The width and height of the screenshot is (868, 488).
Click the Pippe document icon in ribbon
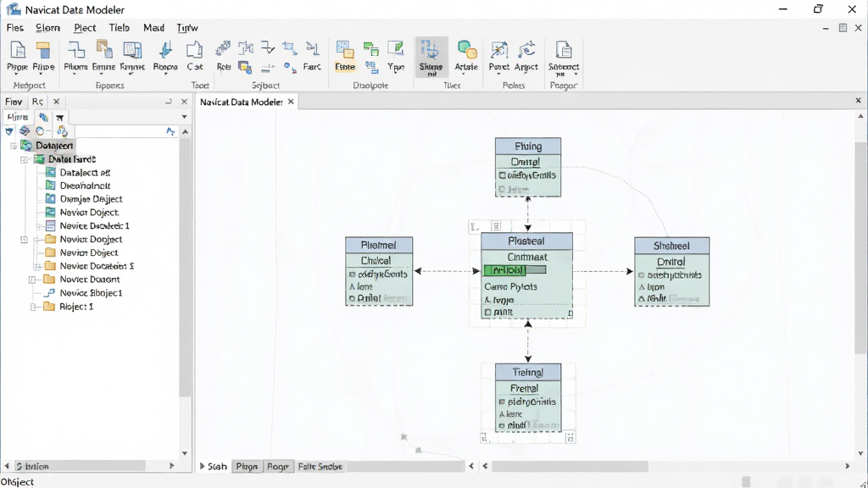pos(18,50)
